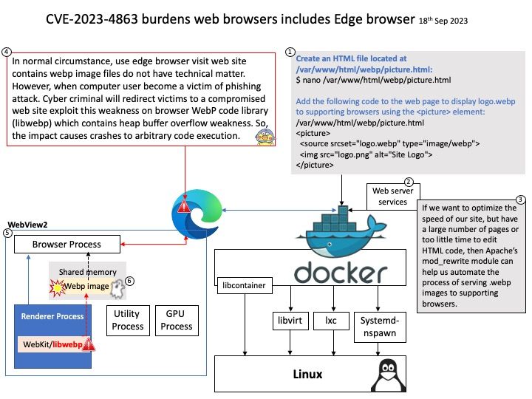Click the Microsoft Edge browser logo
Image resolution: width=532 pixels, height=399 pixels.
click(197, 214)
